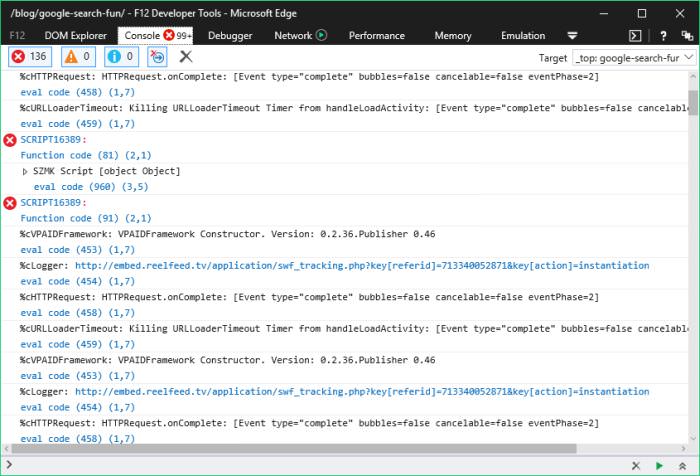
Task: Toggle the console pane icon in the tab bar
Action: tap(635, 36)
